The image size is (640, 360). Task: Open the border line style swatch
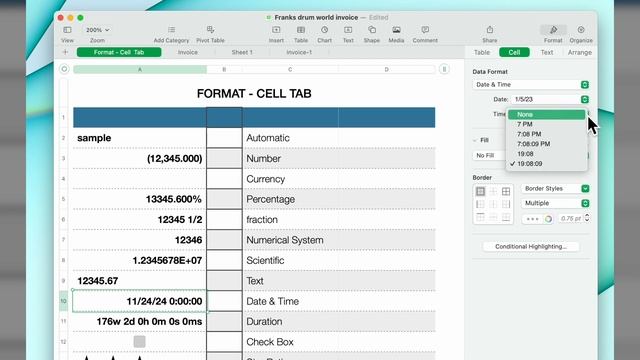pyautogui.click(x=532, y=219)
